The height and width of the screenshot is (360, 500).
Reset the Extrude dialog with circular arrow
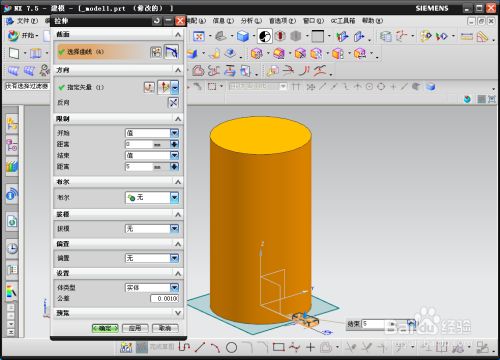(x=157, y=21)
